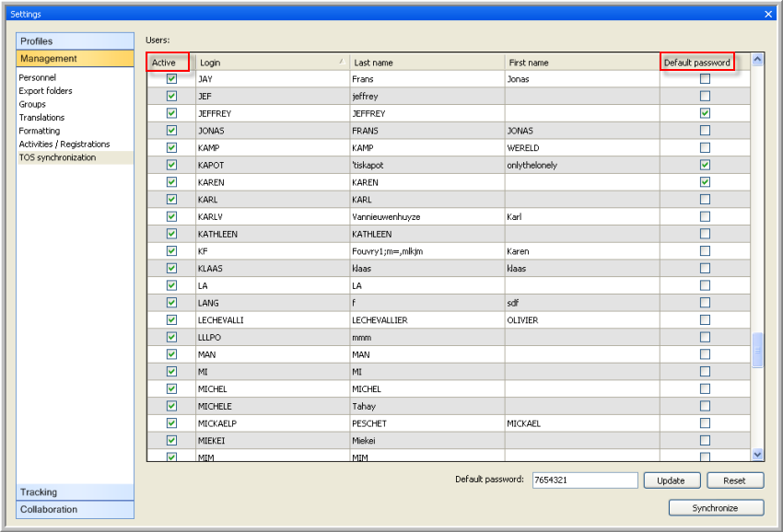Screen dimensions: 783x532
Task: Open Export folders settings
Action: pos(46,91)
